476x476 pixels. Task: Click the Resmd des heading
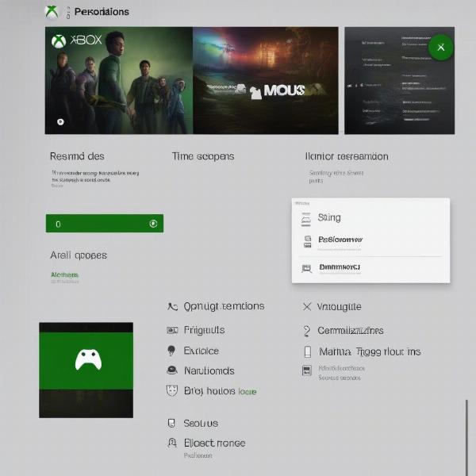pos(77,156)
